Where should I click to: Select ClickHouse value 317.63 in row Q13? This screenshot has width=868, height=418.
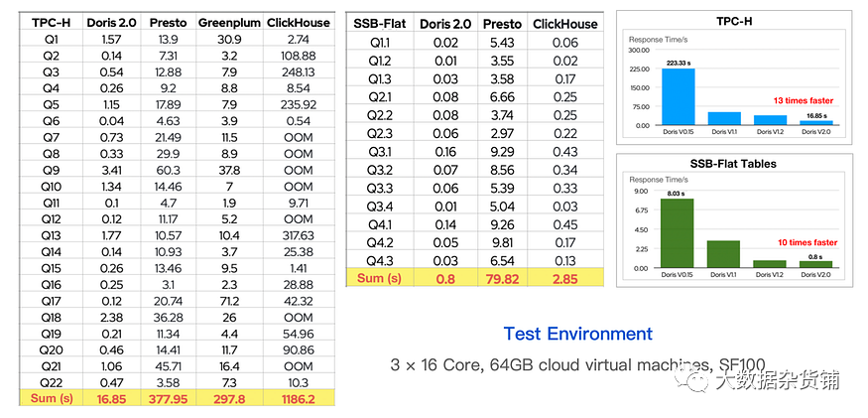pos(299,235)
